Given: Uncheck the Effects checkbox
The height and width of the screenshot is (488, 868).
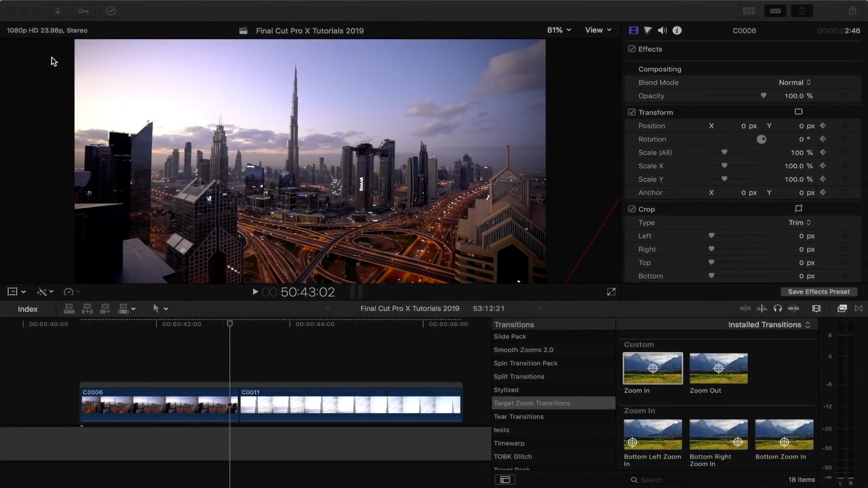Looking at the screenshot, I should (x=632, y=49).
